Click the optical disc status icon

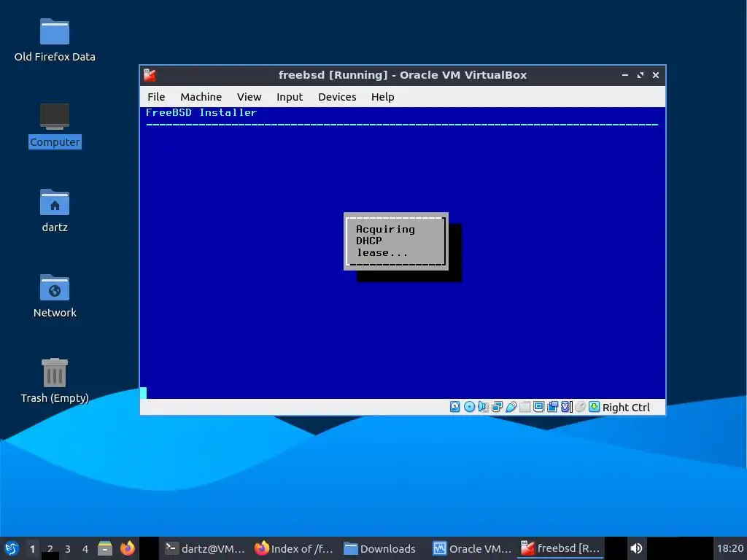(469, 407)
